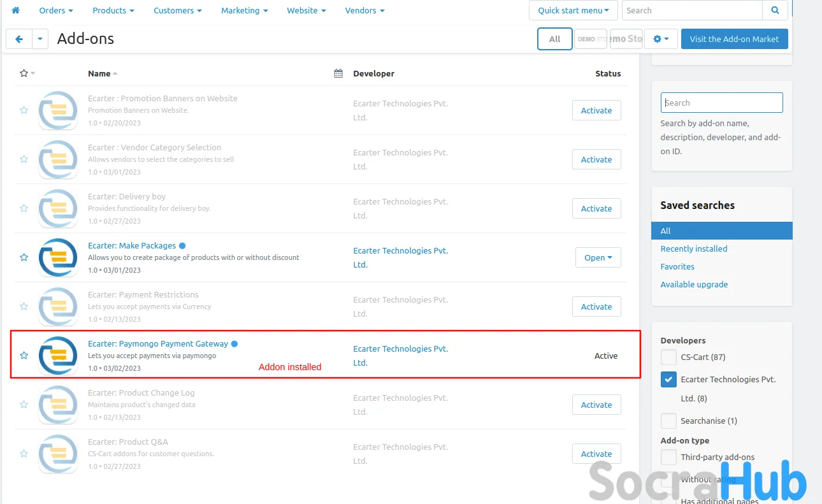Check the Third-party add-ons checkbox

pyautogui.click(x=668, y=457)
